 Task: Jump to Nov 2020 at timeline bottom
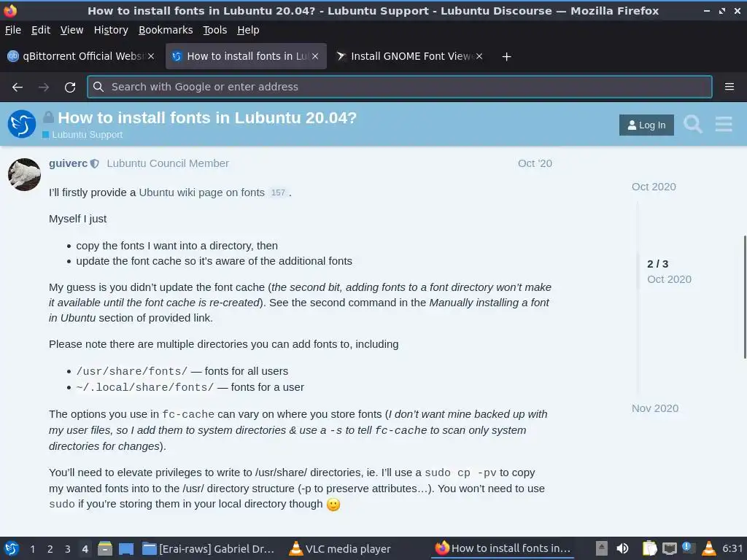click(x=655, y=408)
